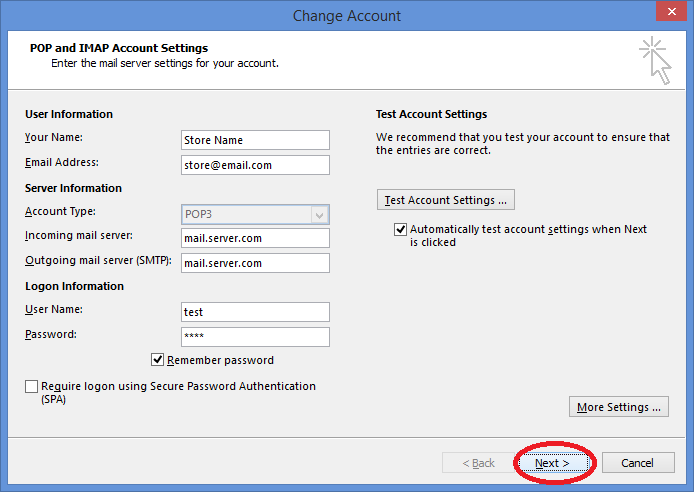Click the wizard cursor sparkle icon
Screen dimensions: 694x492
click(655, 59)
